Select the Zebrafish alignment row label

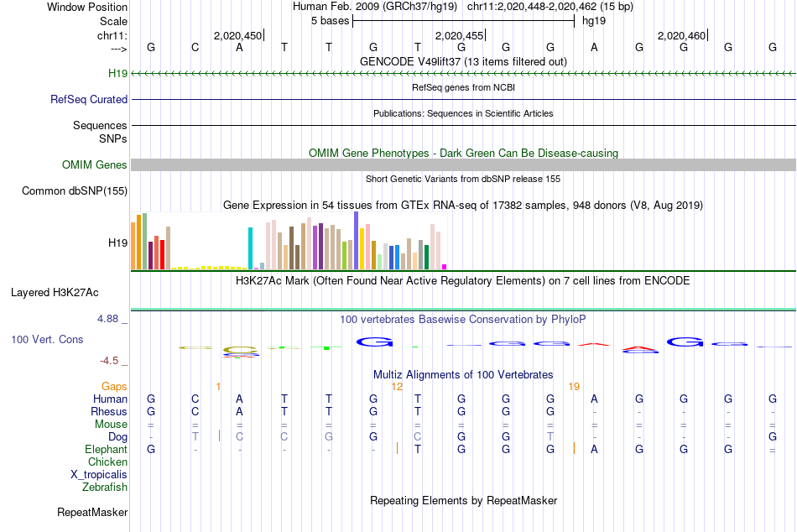(x=105, y=487)
